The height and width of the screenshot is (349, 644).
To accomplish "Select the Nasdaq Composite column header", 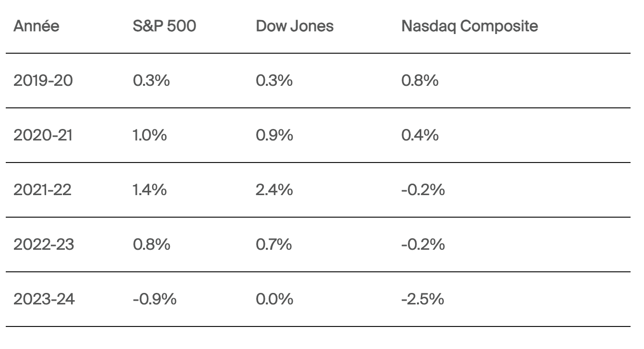I will 469,26.
